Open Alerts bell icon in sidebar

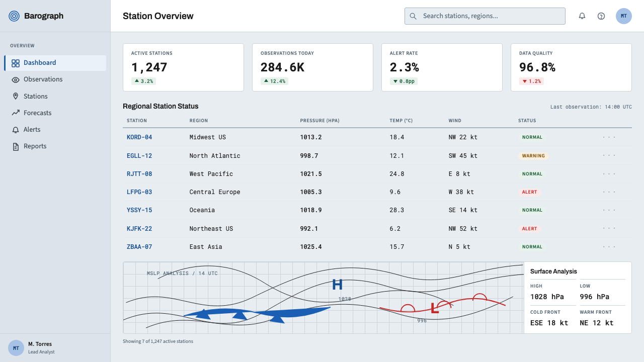pyautogui.click(x=16, y=130)
